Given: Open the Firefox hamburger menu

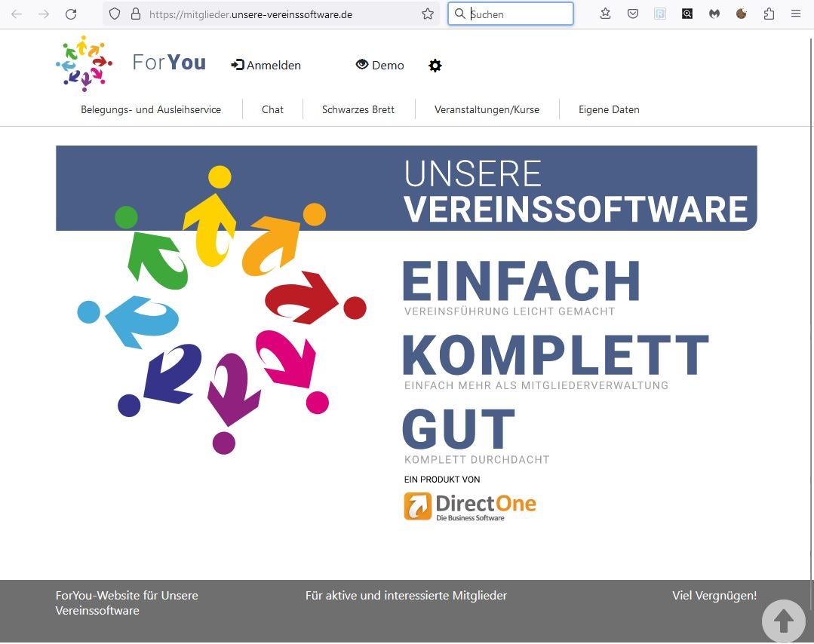Looking at the screenshot, I should (796, 14).
